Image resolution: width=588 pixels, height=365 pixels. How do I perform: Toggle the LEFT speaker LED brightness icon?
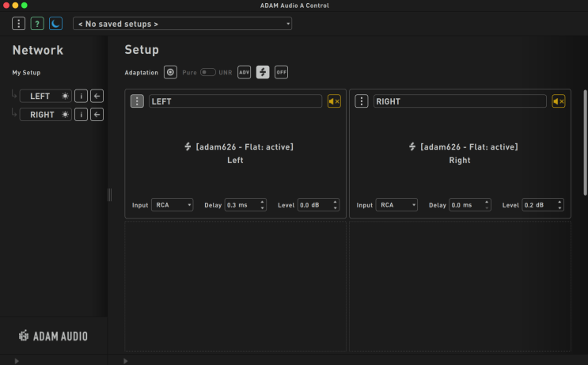pos(65,96)
